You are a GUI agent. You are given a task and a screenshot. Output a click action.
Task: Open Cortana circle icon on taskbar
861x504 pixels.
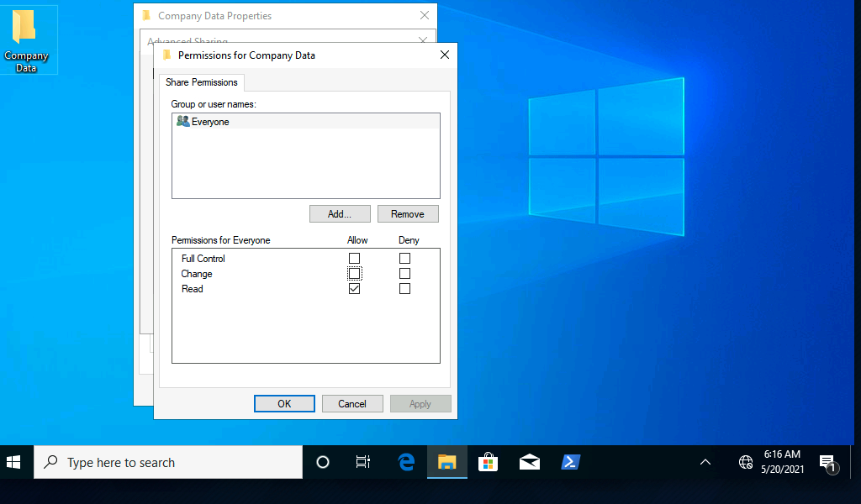click(x=323, y=462)
